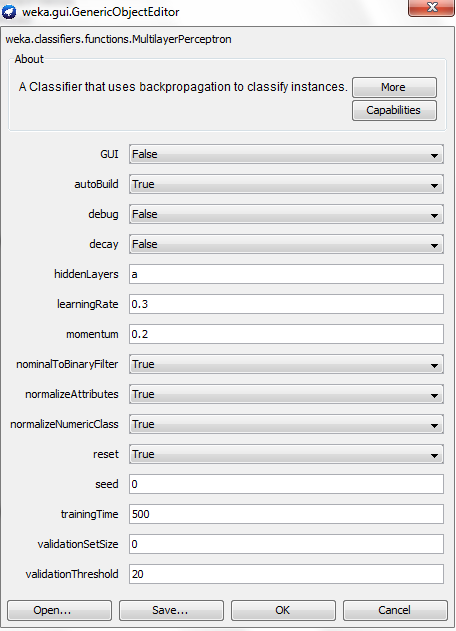The image size is (456, 631).
Task: Open the normalizeNumericClass dropdown
Action: 286,424
